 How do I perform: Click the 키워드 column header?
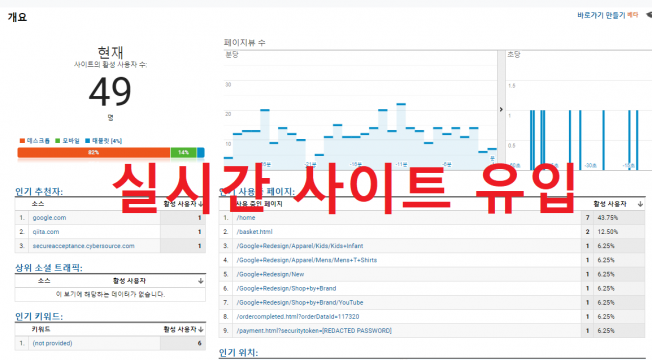pyautogui.click(x=41, y=329)
